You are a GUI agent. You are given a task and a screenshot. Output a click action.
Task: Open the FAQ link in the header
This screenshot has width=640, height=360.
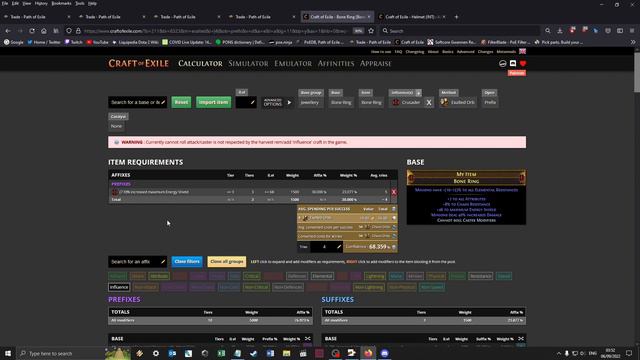398,52
